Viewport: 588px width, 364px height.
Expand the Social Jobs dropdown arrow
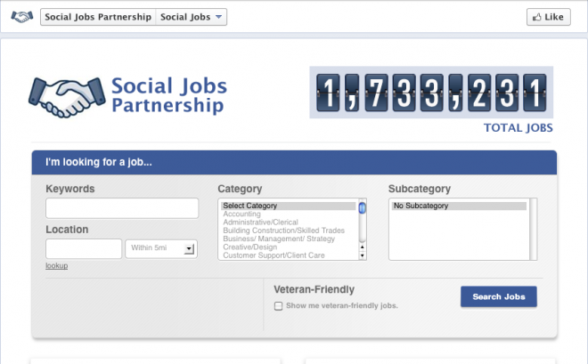coord(218,17)
